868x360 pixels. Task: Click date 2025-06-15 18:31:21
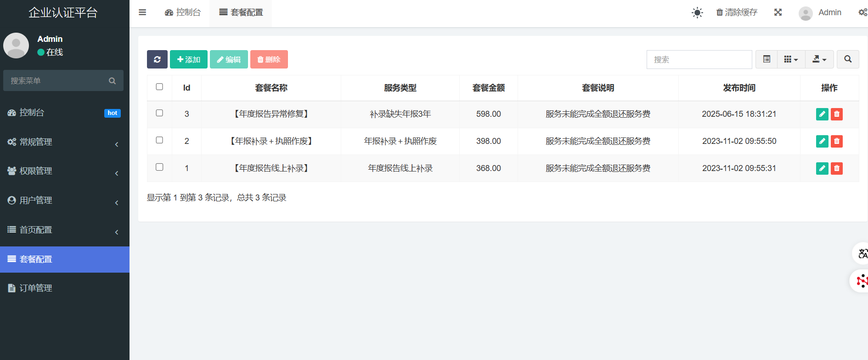tap(739, 114)
